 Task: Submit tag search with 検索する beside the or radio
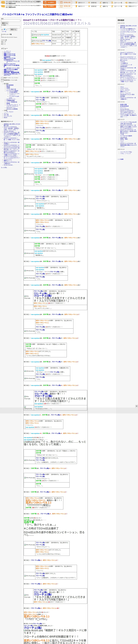(x=13, y=30)
